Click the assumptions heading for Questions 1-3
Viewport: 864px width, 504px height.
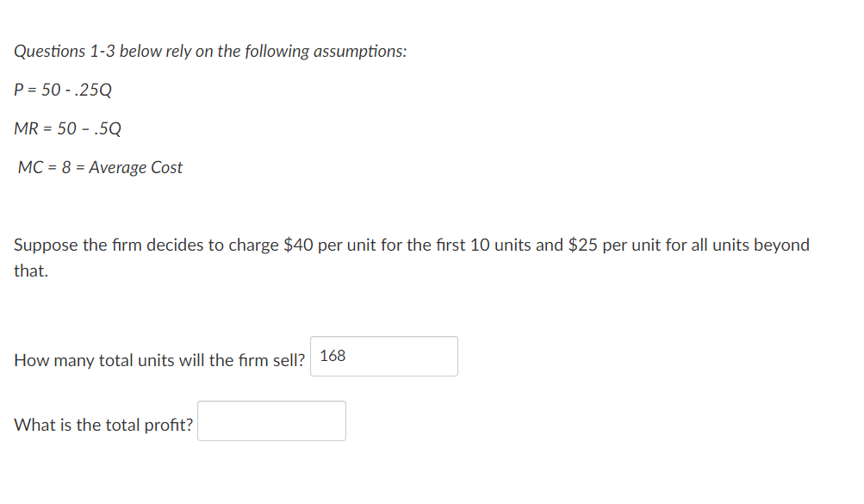pyautogui.click(x=211, y=51)
